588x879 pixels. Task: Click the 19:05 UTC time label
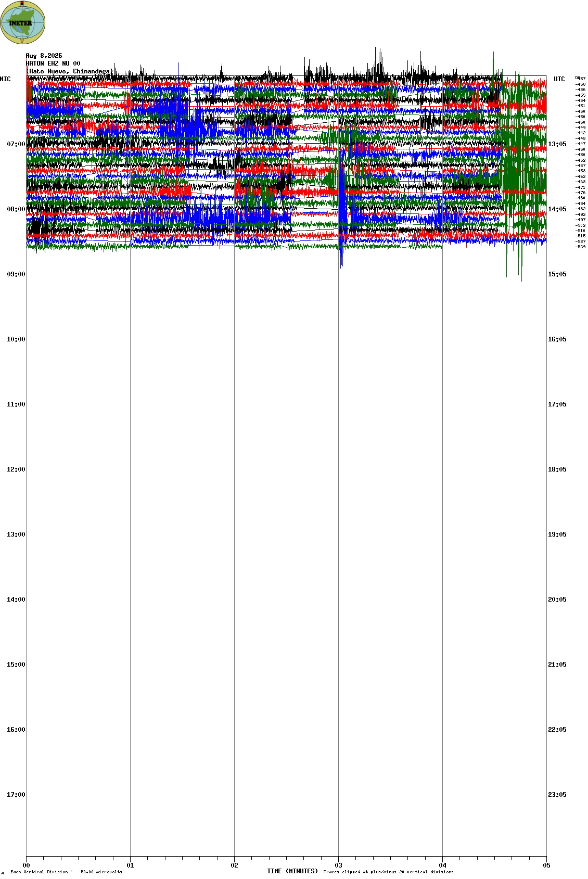[557, 534]
